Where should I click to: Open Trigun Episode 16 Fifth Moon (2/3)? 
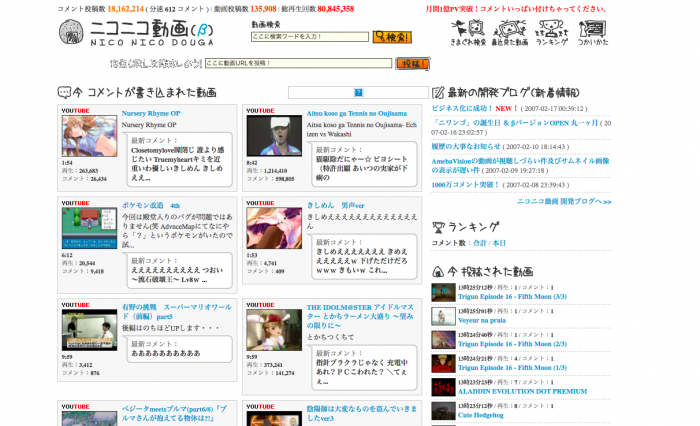pos(512,344)
